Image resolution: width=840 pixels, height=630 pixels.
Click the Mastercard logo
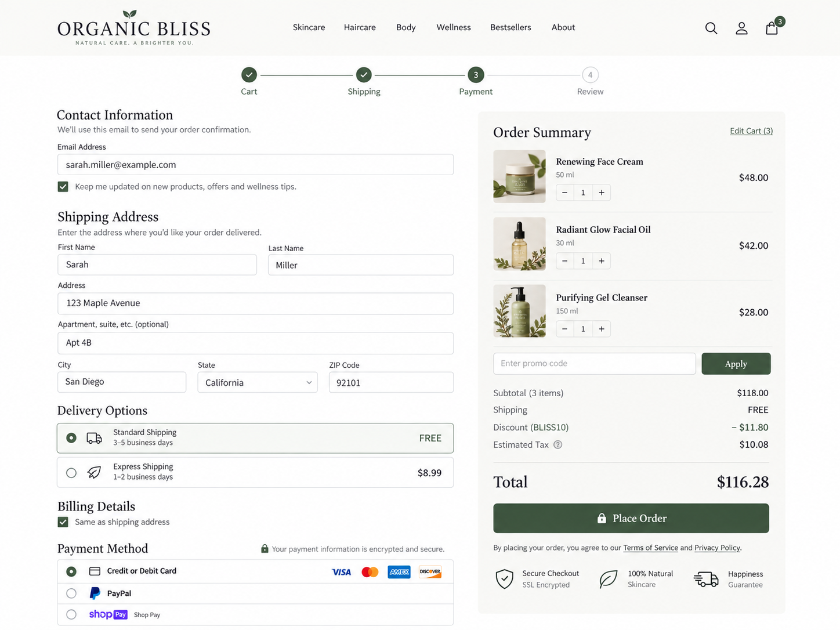[370, 572]
